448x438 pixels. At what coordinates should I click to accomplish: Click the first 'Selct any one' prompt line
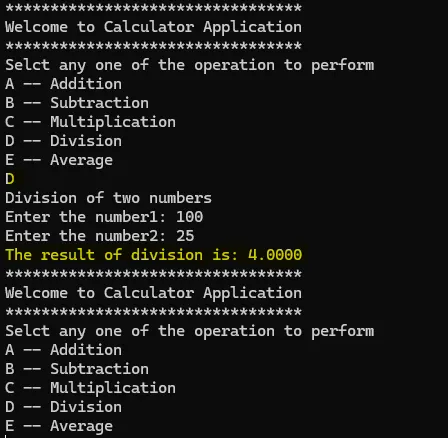pos(189,66)
